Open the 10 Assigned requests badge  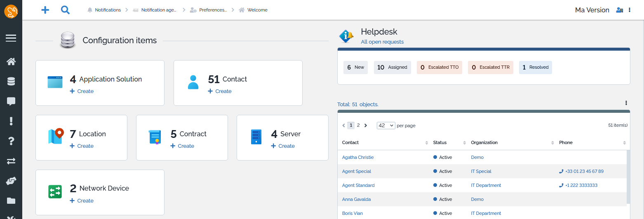(x=392, y=68)
